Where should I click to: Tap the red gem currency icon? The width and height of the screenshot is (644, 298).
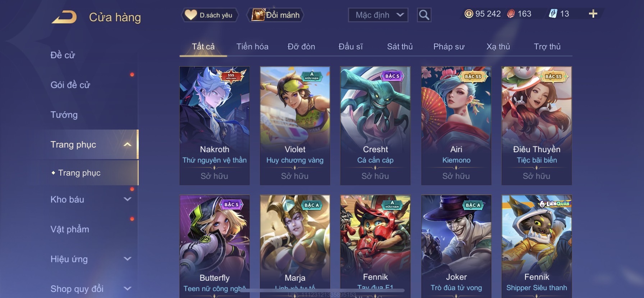pos(511,14)
